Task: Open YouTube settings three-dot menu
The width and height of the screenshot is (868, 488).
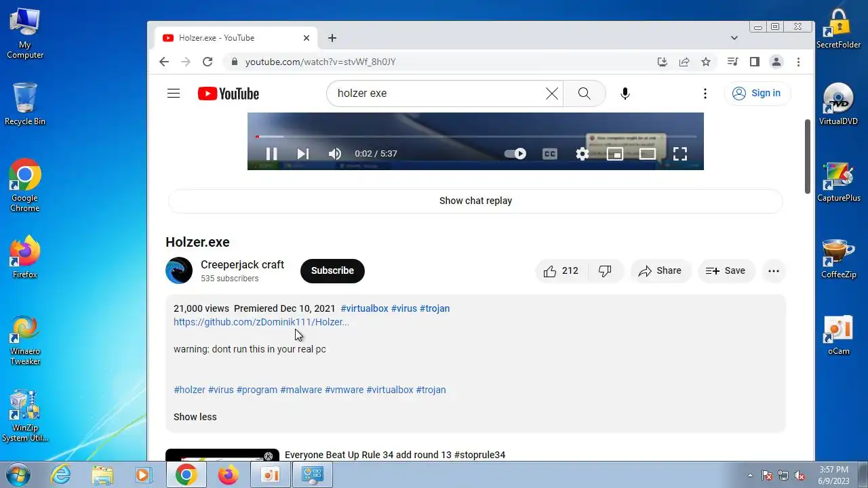Action: coord(705,94)
